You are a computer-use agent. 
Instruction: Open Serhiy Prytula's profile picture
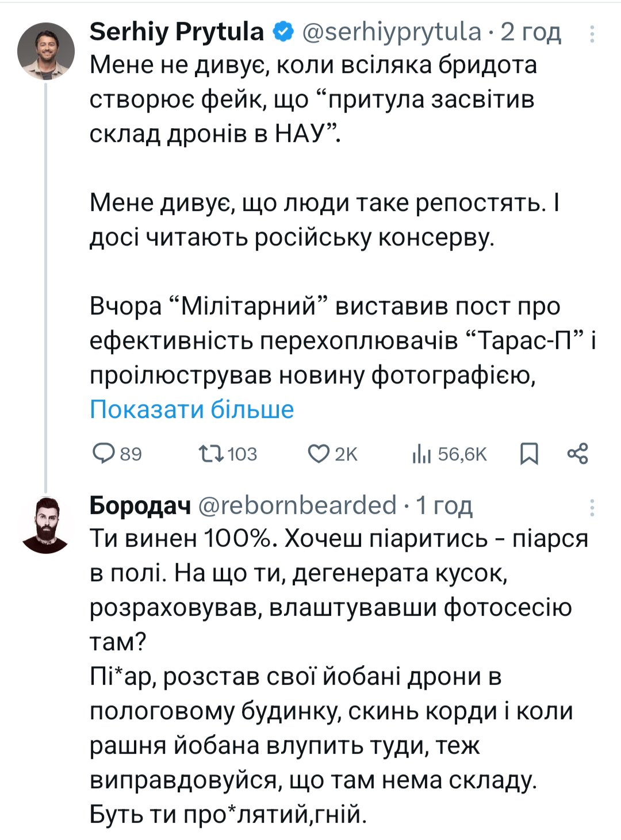pyautogui.click(x=46, y=51)
